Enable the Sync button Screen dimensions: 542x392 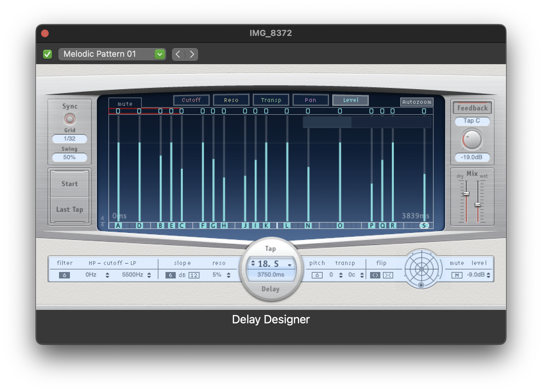[70, 119]
